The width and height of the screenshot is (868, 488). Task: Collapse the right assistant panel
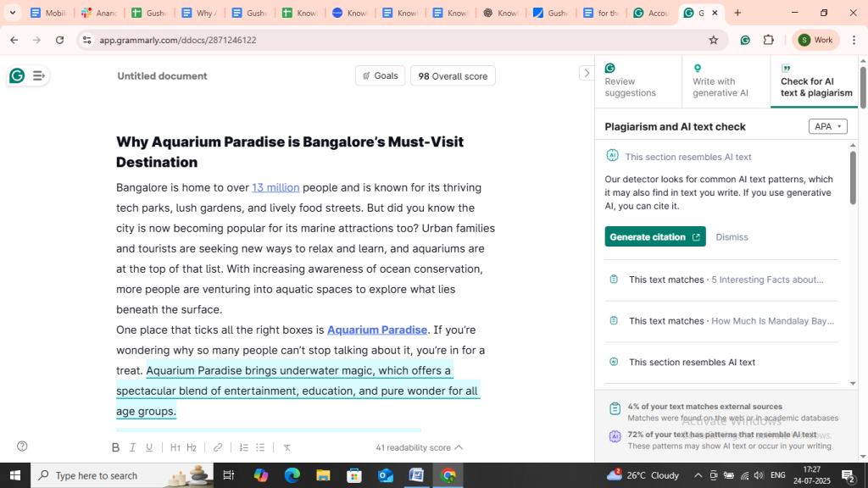[x=586, y=74]
